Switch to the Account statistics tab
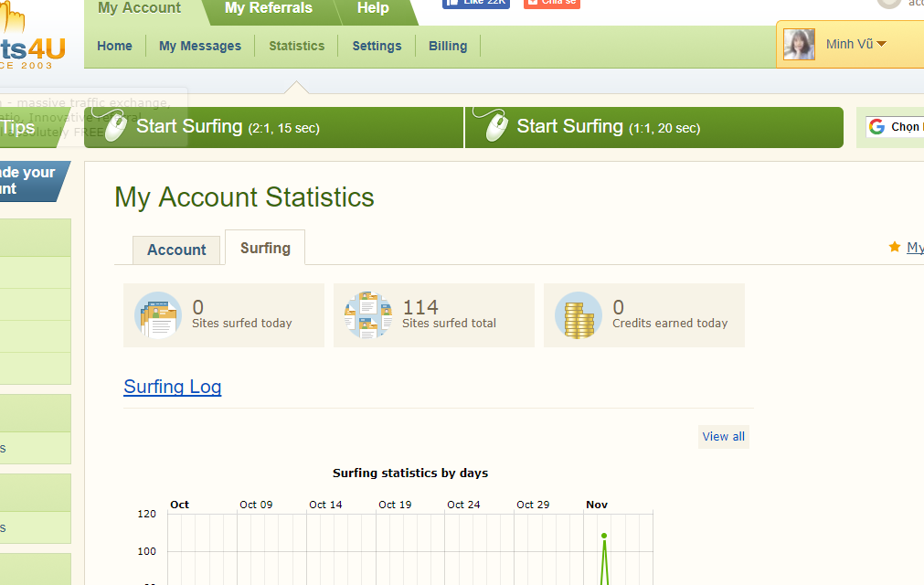Viewport: 924px width, 585px height. (176, 250)
